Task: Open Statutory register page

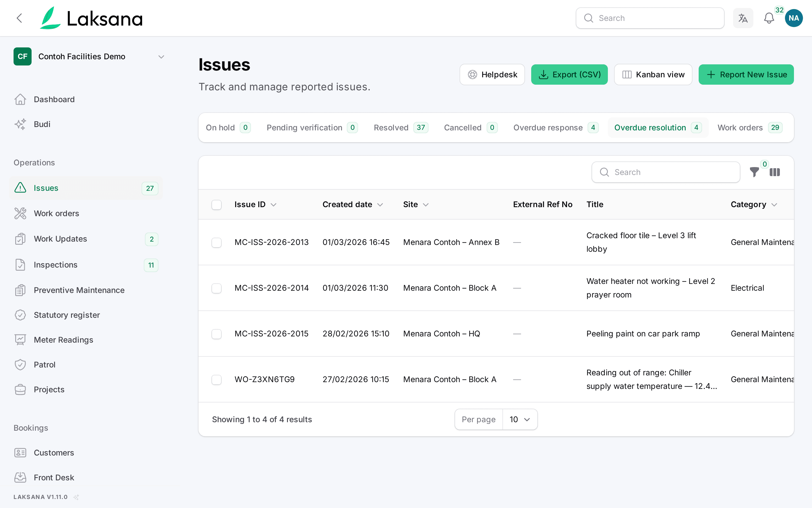Action: pos(86,315)
